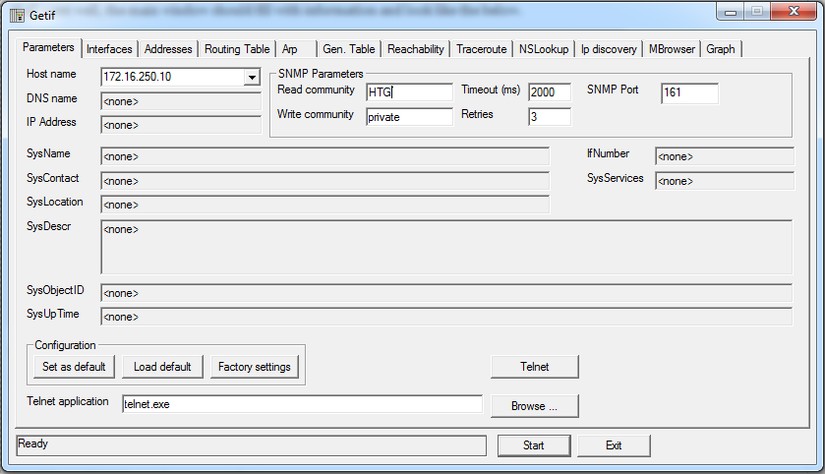Switch to the Parameters tab

point(48,47)
